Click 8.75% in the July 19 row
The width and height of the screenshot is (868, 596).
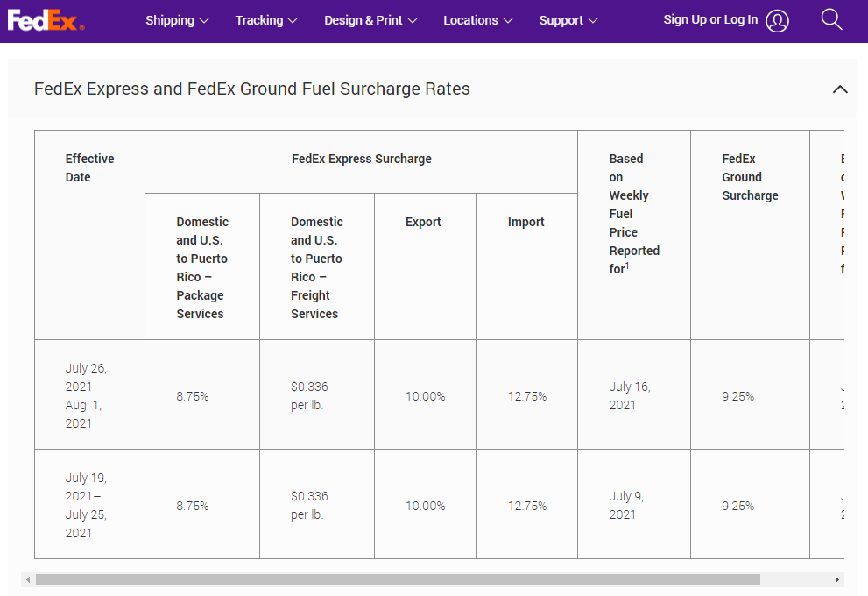pyautogui.click(x=193, y=507)
